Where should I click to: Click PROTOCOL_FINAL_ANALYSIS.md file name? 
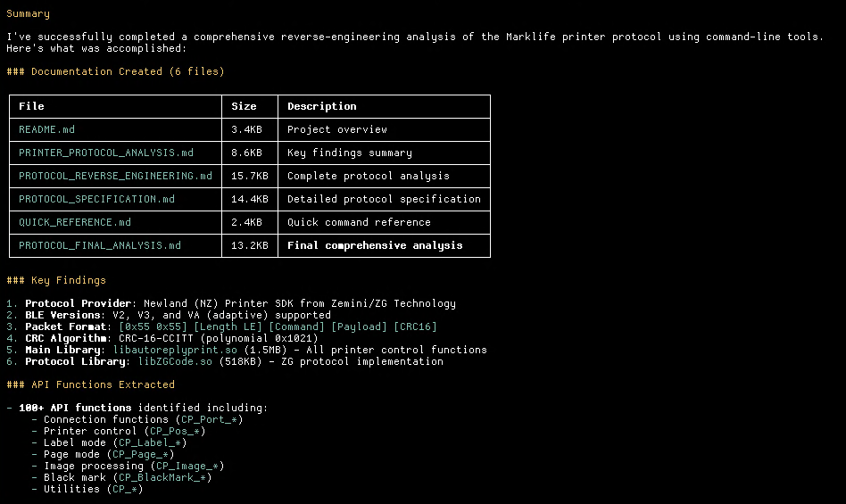point(100,245)
